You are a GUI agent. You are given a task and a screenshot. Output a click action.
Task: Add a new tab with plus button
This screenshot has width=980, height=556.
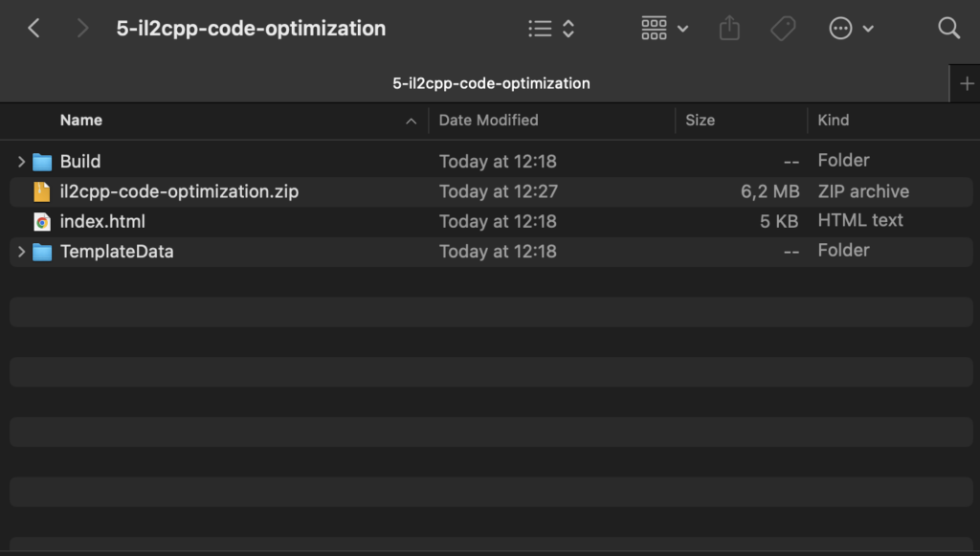click(966, 84)
